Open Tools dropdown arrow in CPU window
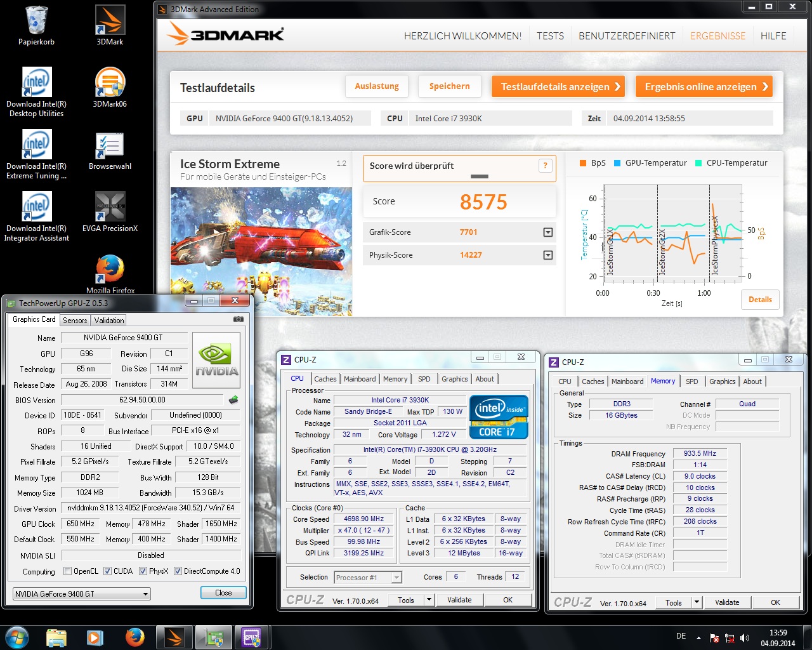Viewport: 812px width, 650px height. point(429,600)
